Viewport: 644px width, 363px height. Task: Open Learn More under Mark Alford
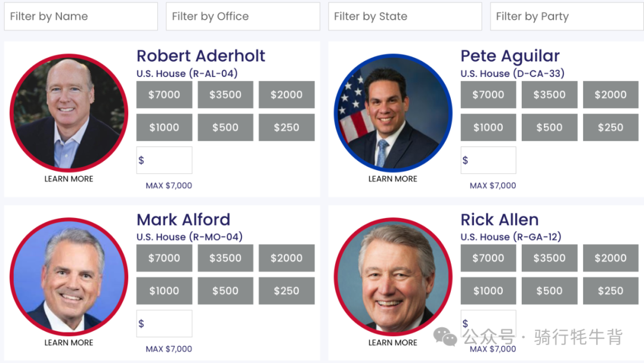(x=69, y=343)
